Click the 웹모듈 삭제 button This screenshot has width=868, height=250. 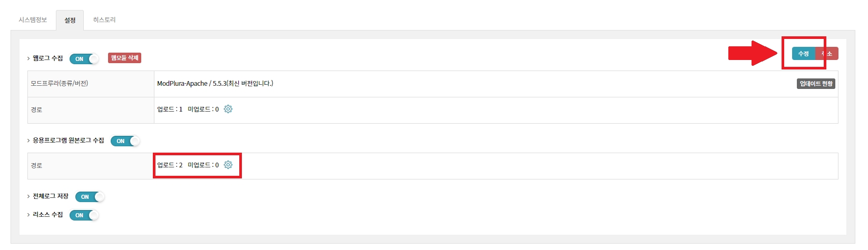click(125, 58)
